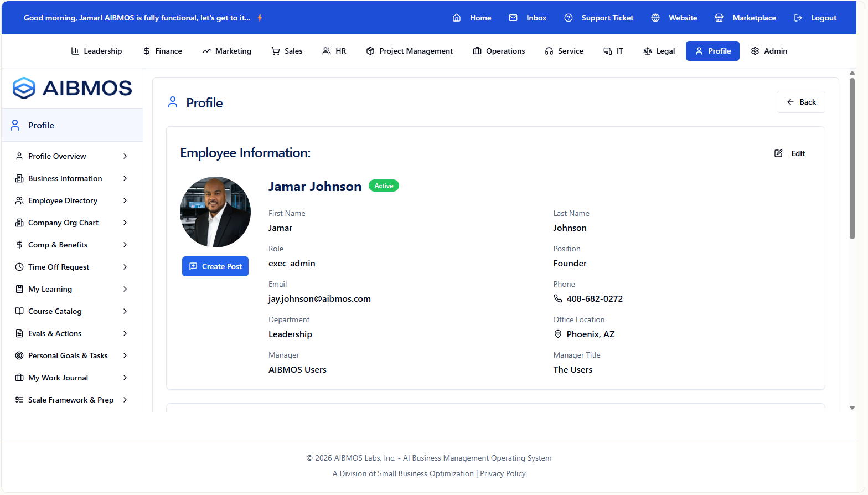Viewport: 868px width, 495px height.
Task: Click the Leadership bar chart icon
Action: (x=75, y=51)
